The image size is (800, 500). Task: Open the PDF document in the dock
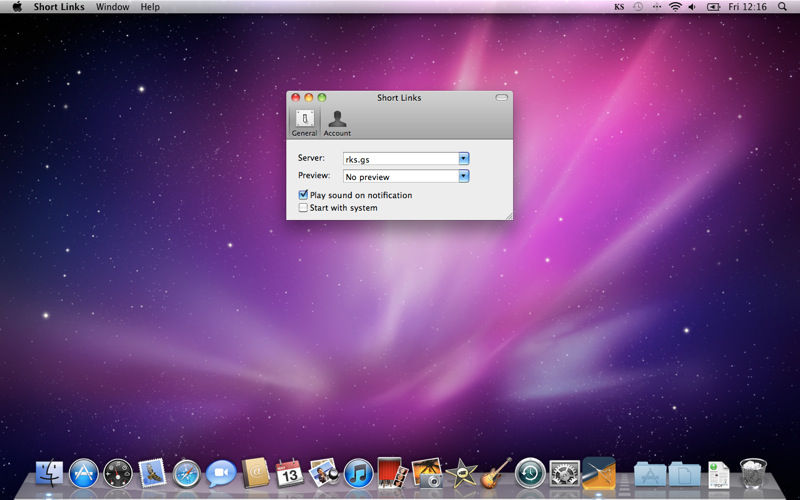pyautogui.click(x=718, y=474)
